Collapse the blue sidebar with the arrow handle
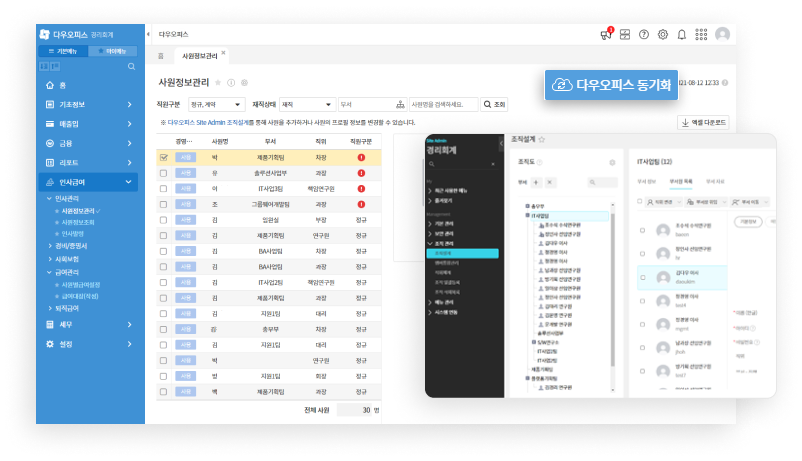Screen dimensions: 802x461 [x=148, y=34]
